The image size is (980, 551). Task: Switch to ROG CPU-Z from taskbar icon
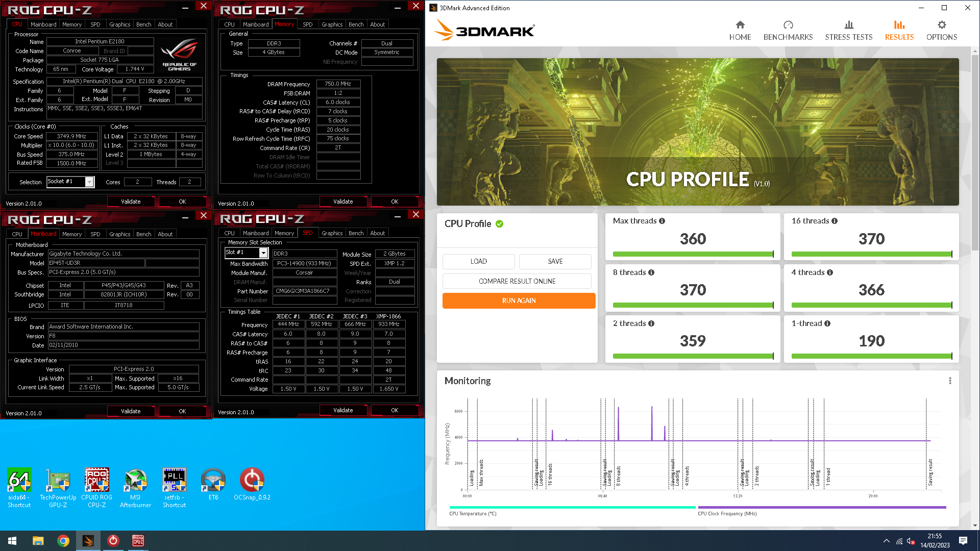tap(138, 541)
